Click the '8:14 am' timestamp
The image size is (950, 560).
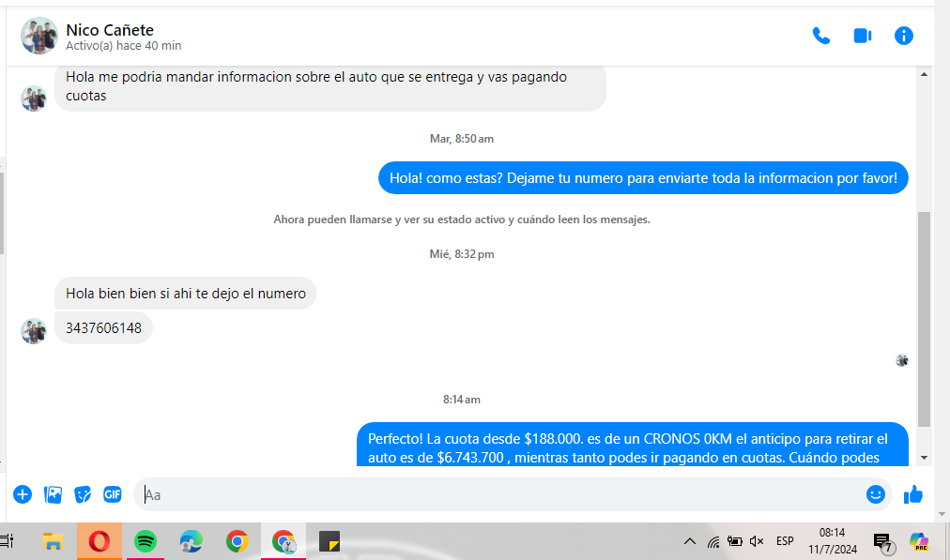[x=462, y=400]
